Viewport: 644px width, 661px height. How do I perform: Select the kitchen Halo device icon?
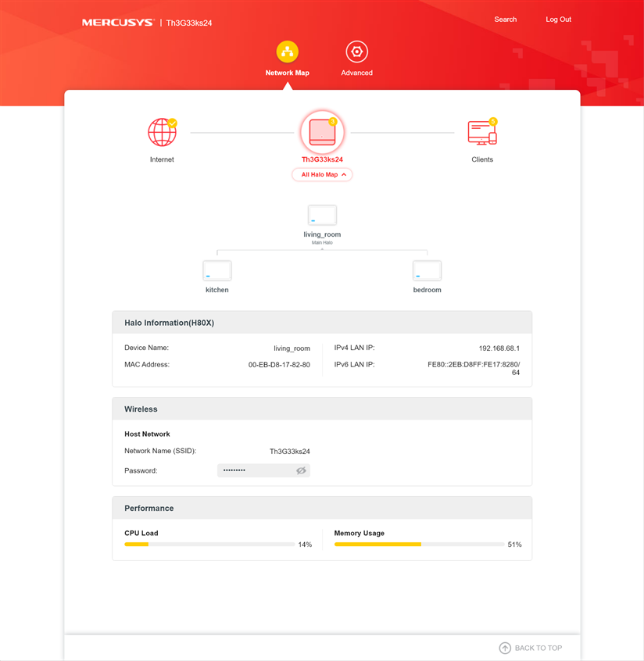pos(217,270)
